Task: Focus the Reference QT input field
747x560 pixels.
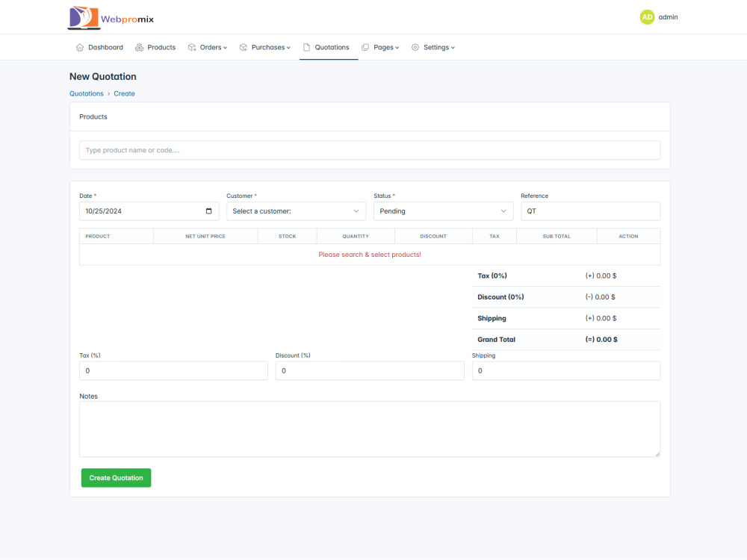Action: pos(590,211)
